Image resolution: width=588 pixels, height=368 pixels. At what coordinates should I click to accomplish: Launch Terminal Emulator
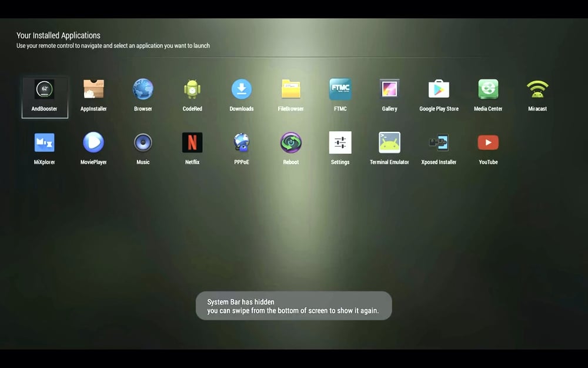pyautogui.click(x=389, y=144)
